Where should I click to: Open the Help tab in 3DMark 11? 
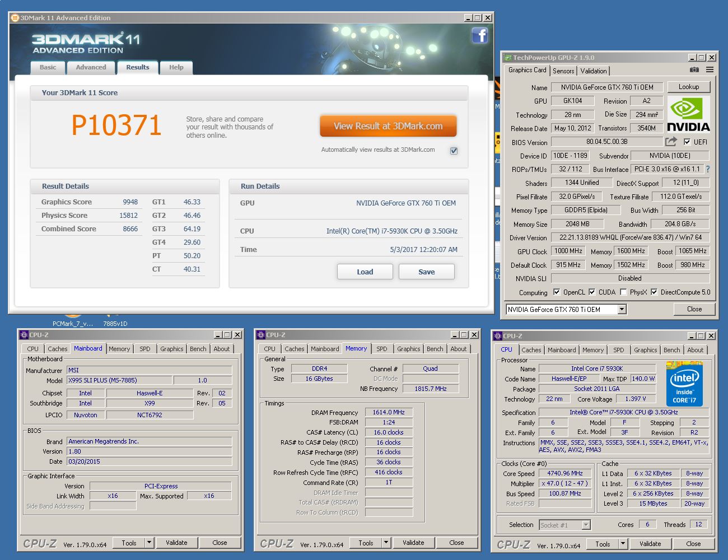pos(176,67)
